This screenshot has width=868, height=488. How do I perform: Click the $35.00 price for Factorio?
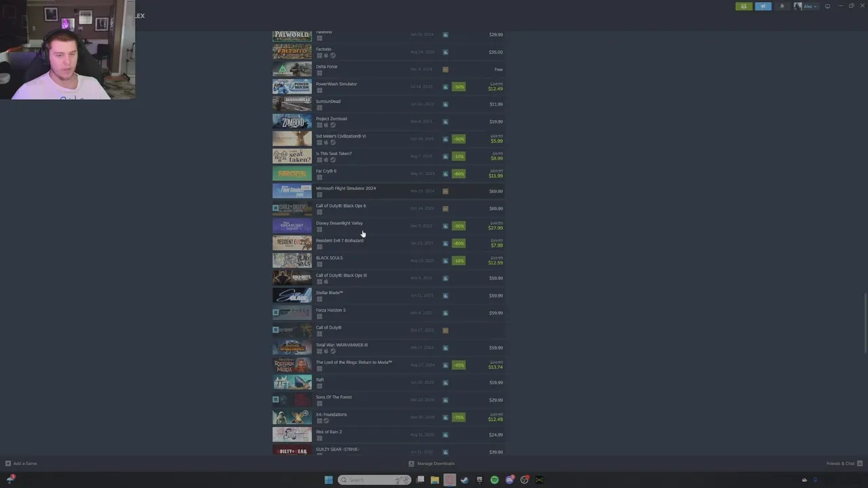(x=496, y=52)
